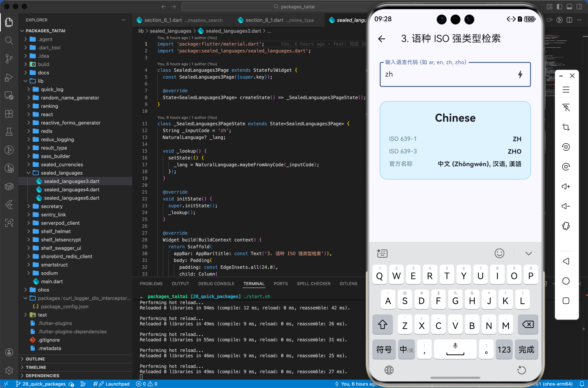The width and height of the screenshot is (588, 388).
Task: Hide keyboard using the down chevron
Action: [x=529, y=253]
